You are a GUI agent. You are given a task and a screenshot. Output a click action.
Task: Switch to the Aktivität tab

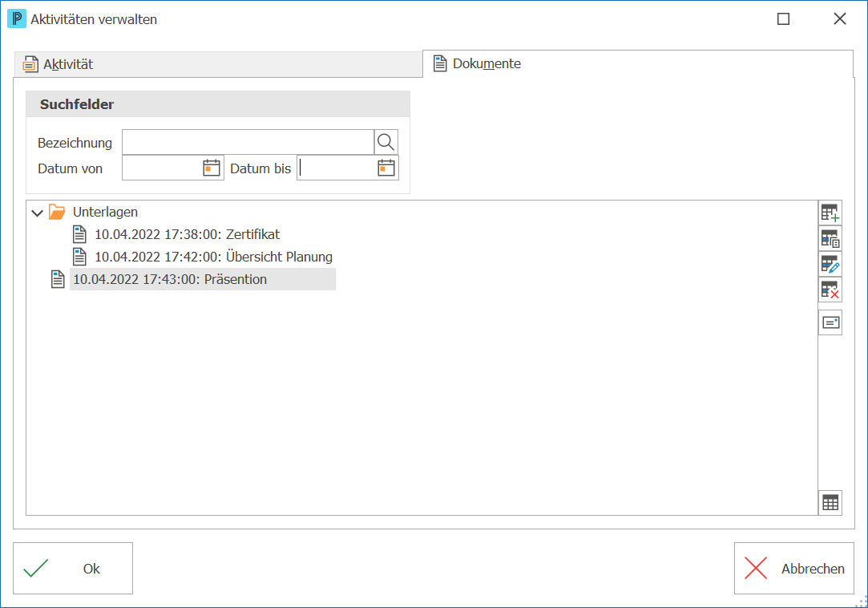coord(218,64)
